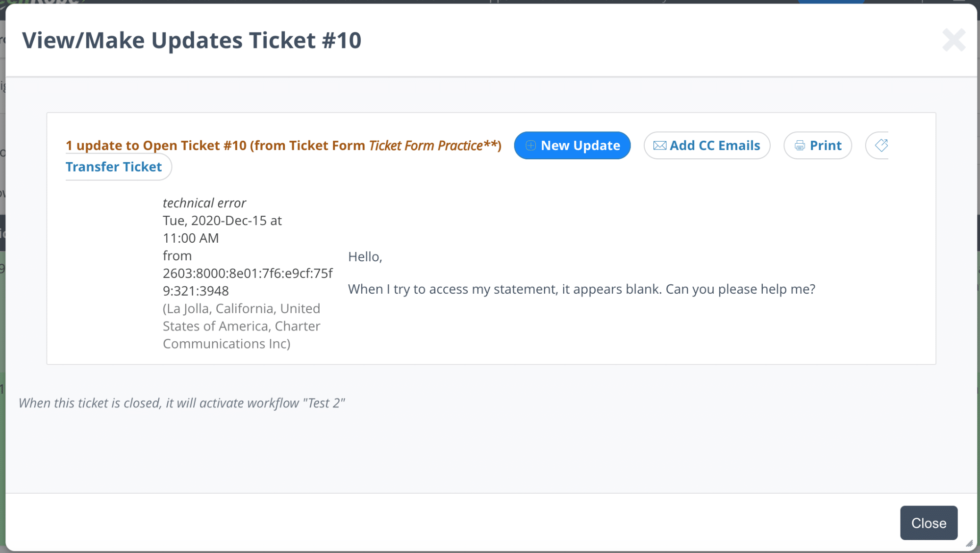
Task: Click the partially hidden tag icon button
Action: [880, 145]
